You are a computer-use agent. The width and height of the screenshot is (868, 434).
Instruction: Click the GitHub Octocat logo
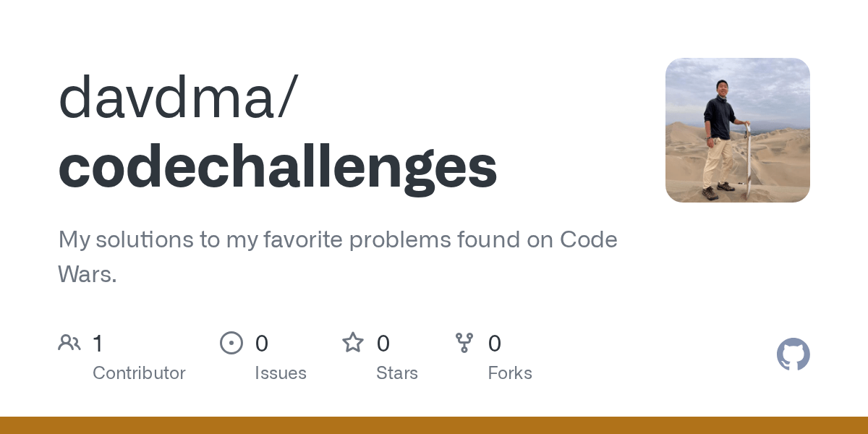point(793,354)
